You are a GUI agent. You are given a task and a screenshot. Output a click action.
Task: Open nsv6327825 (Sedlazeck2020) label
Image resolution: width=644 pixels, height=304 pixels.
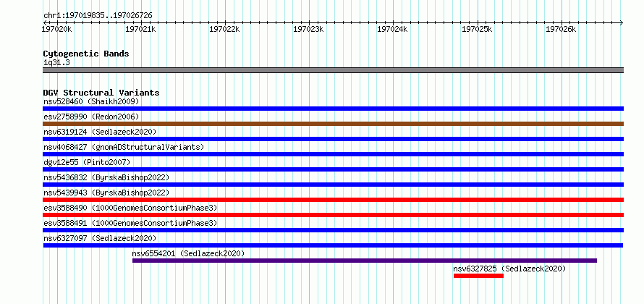tap(509, 269)
